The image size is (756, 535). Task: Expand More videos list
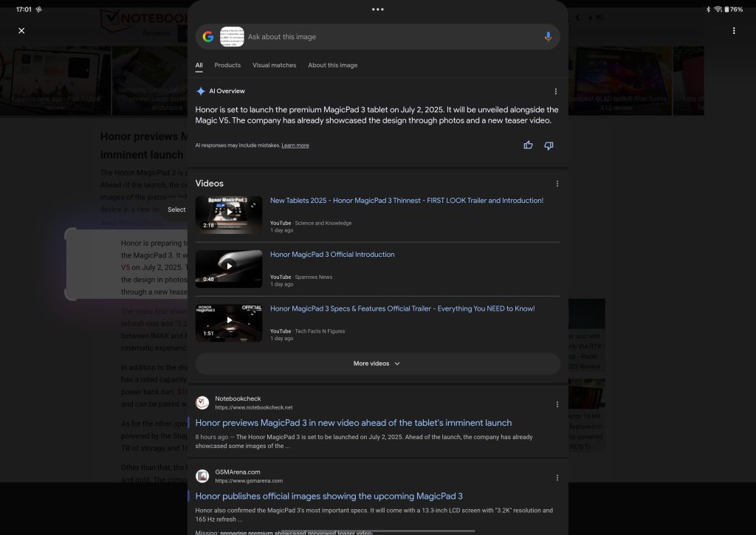click(x=377, y=364)
